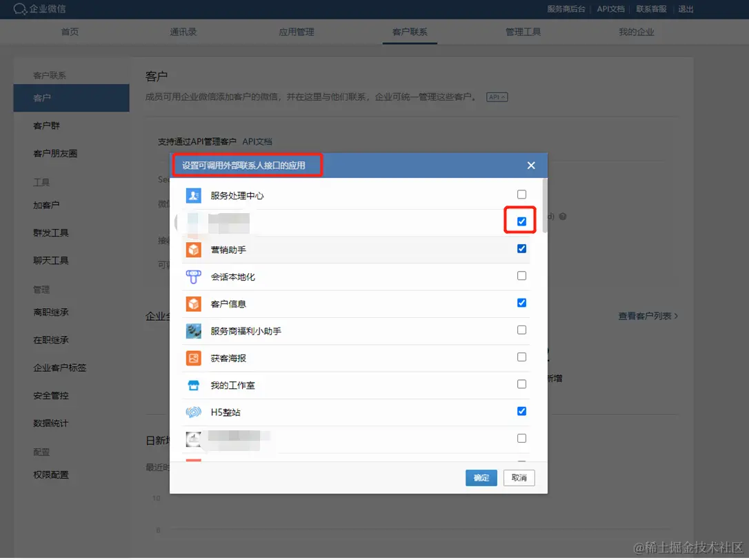The width and height of the screenshot is (749, 560).
Task: Check the 我的工作室 checkbox
Action: click(521, 384)
